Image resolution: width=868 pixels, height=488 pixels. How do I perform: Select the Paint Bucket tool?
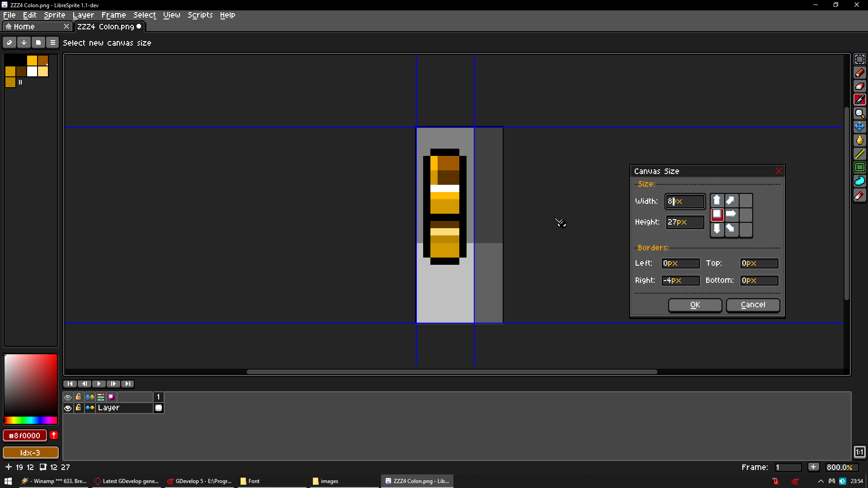pos(859,141)
